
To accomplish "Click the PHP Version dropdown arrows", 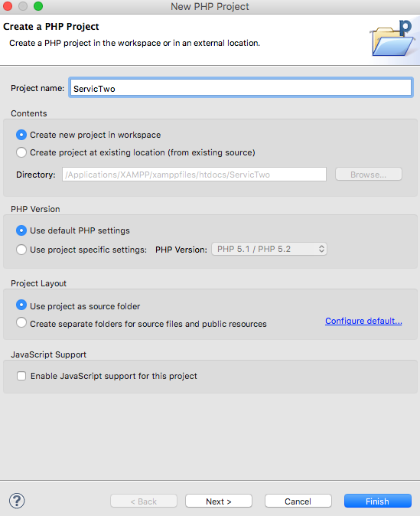I will pyautogui.click(x=321, y=249).
